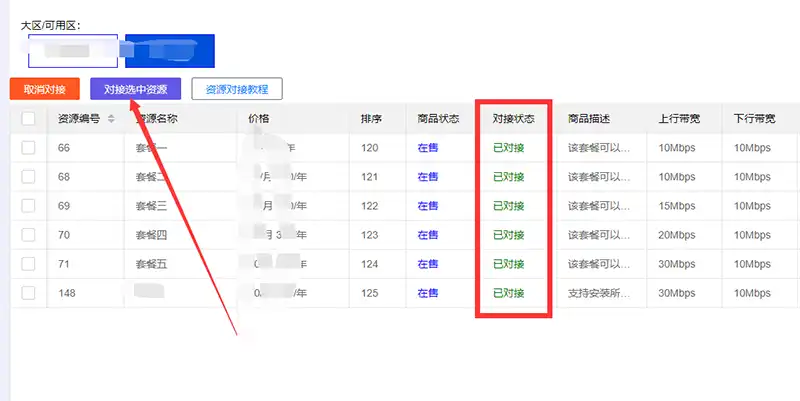This screenshot has width=800, height=401.
Task: Click 在售 status in the 套餐一 row
Action: click(428, 148)
